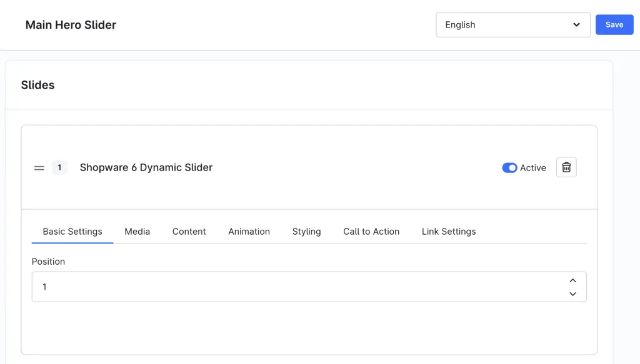This screenshot has width=640, height=364.
Task: Click the Shopware 6 Dynamic Slider title
Action: (x=146, y=167)
